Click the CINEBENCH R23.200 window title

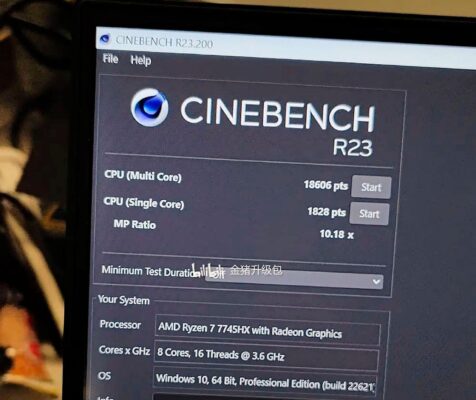[164, 42]
